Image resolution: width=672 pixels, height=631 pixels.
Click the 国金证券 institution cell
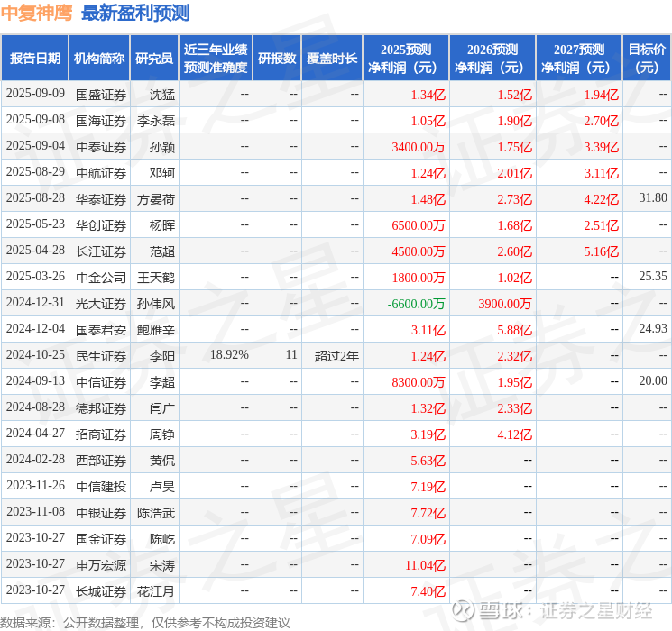pos(101,539)
